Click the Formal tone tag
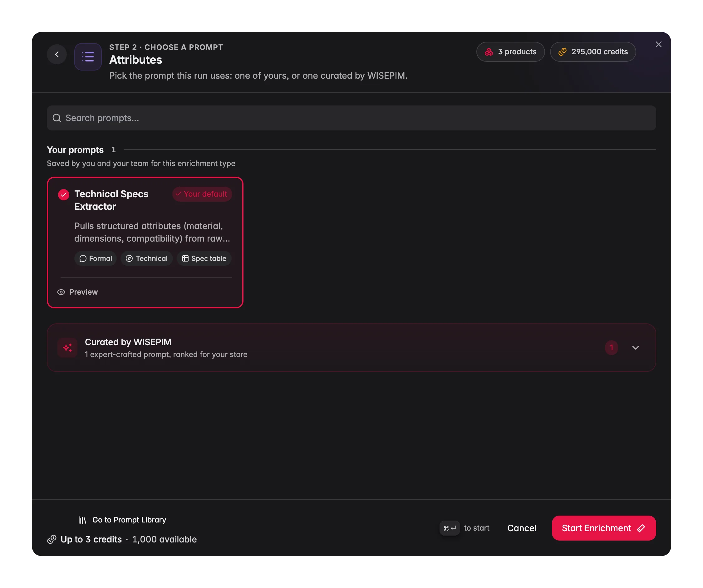The image size is (703, 588). (x=96, y=258)
